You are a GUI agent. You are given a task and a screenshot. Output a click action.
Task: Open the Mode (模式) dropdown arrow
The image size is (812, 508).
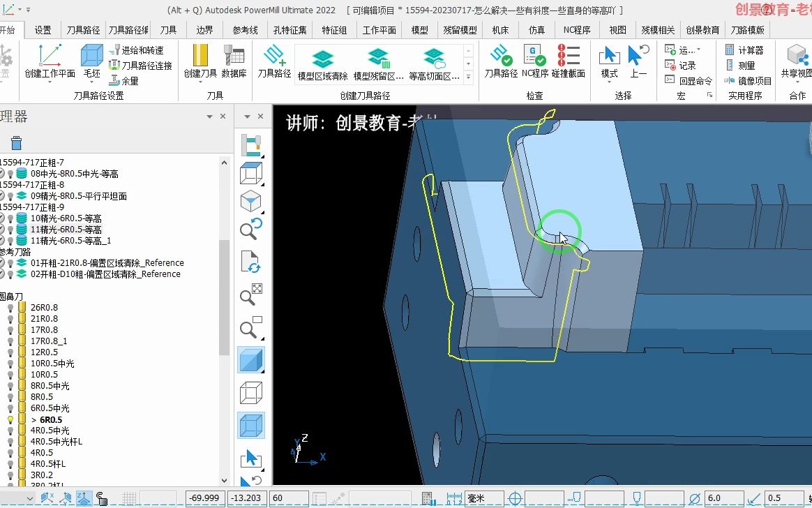pos(609,82)
